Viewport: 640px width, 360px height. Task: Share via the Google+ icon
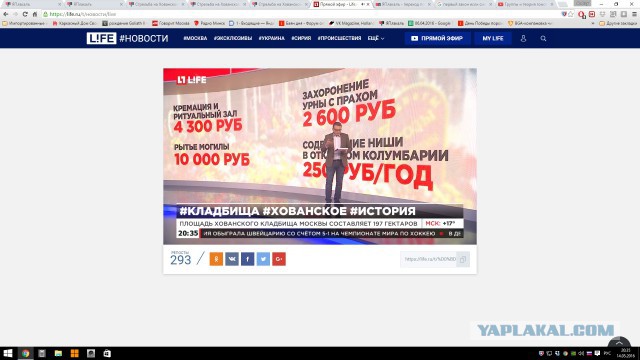tap(279, 259)
